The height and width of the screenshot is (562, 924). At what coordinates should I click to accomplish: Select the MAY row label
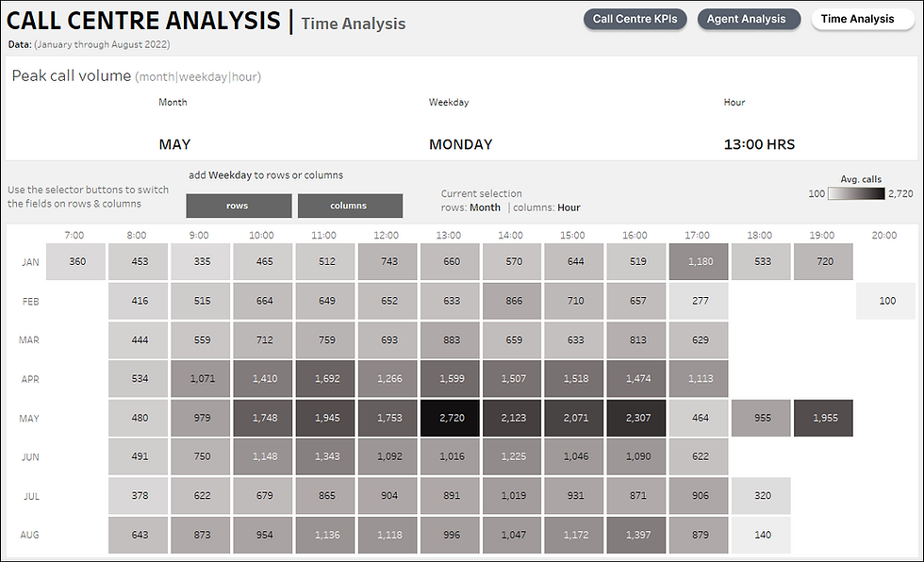[x=29, y=418]
